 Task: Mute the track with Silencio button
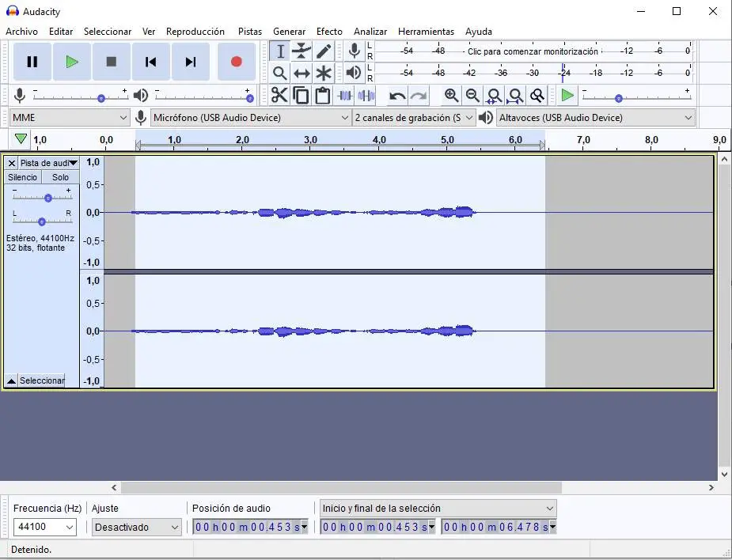point(22,177)
